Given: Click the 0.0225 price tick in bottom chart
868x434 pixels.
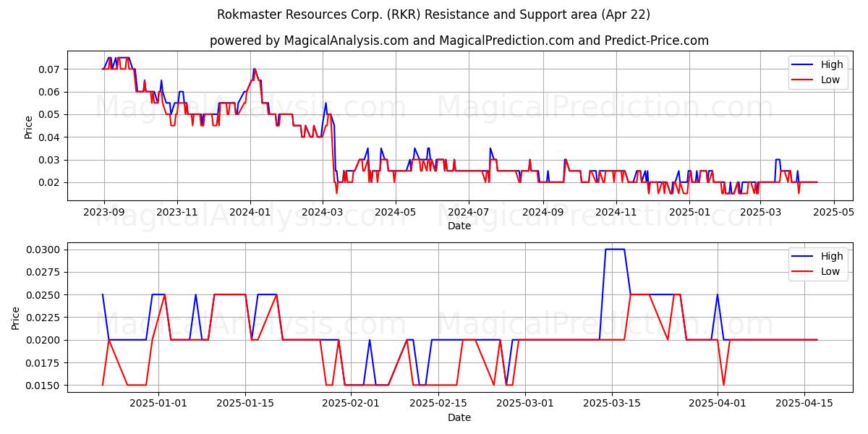Looking at the screenshot, I should (x=44, y=318).
